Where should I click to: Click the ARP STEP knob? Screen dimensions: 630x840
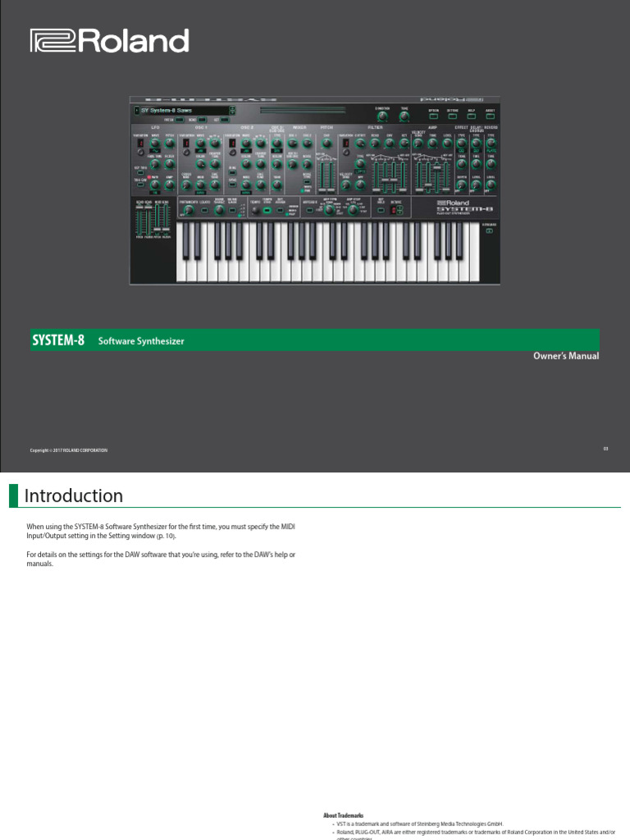click(353, 210)
